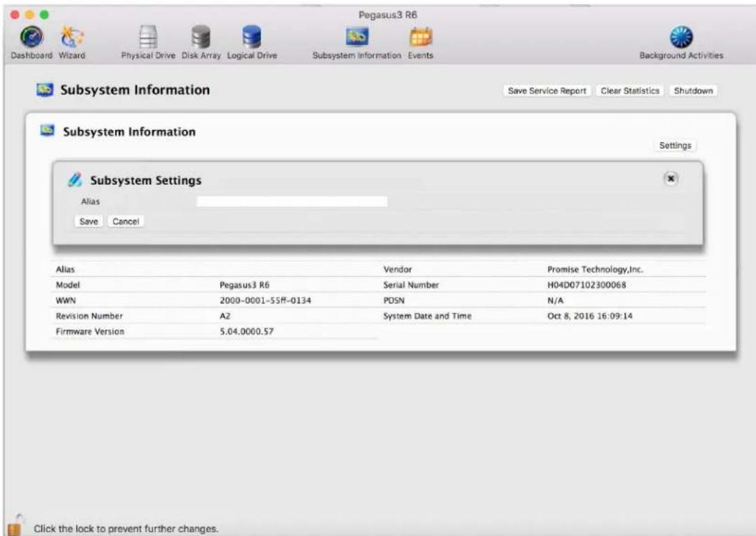
Task: Click the icon beside the Subsystem Information panel title
Action: pyautogui.click(x=47, y=131)
